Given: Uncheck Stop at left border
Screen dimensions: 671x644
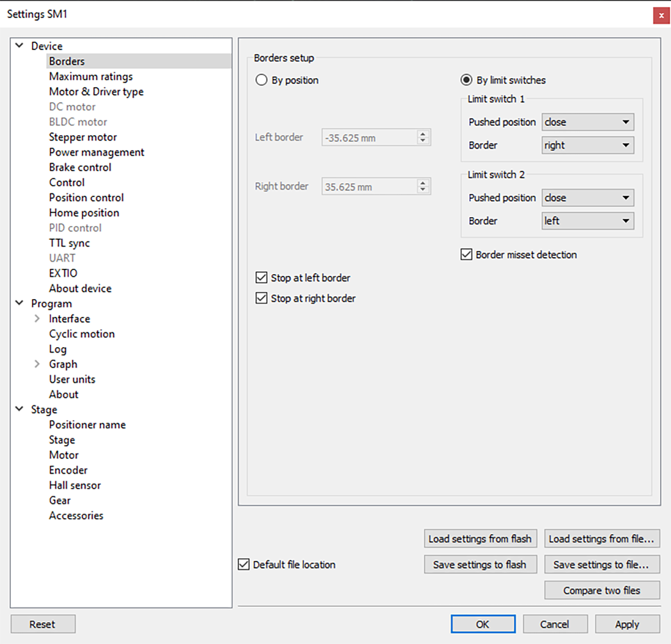Looking at the screenshot, I should click(x=262, y=278).
